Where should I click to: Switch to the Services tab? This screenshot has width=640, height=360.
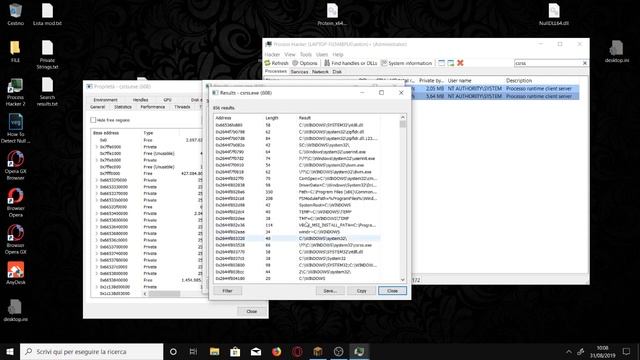click(x=299, y=72)
